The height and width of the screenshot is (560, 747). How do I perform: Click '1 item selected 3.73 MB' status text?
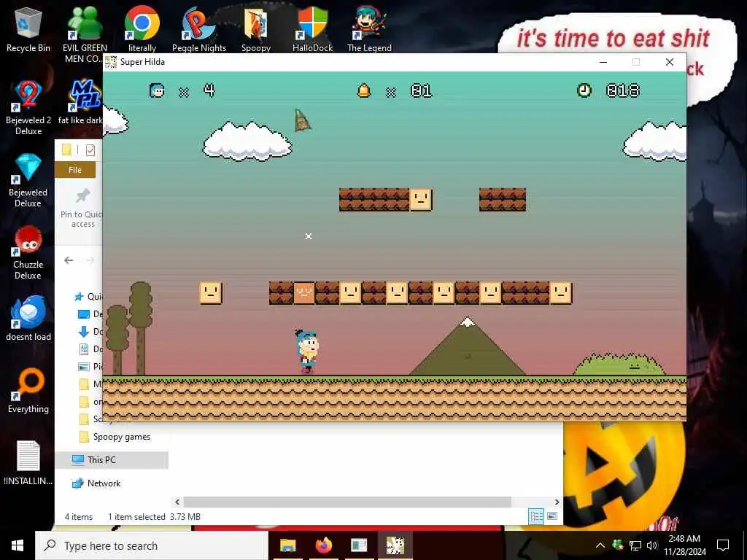(155, 517)
